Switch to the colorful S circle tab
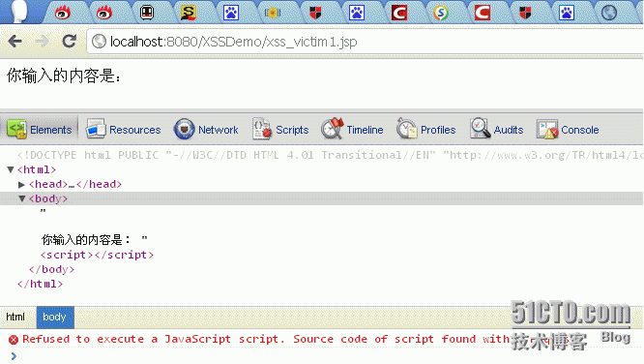Screen dimensions: 644x364 pos(441,13)
